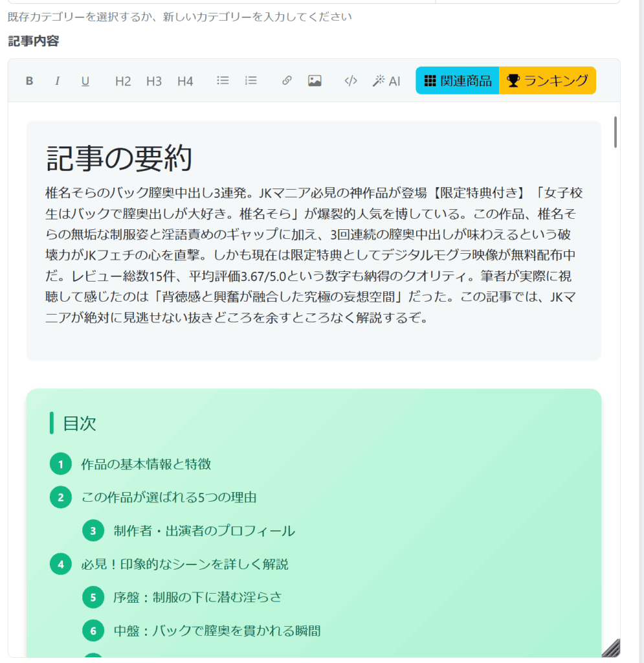This screenshot has height=663, width=644.
Task: Switch to HTML code view
Action: point(351,80)
